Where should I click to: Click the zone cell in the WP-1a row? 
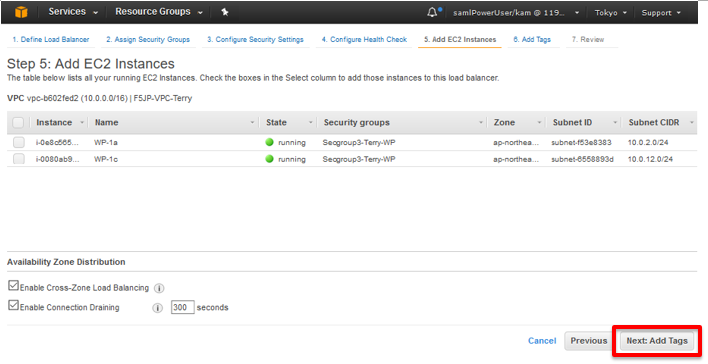click(x=516, y=142)
